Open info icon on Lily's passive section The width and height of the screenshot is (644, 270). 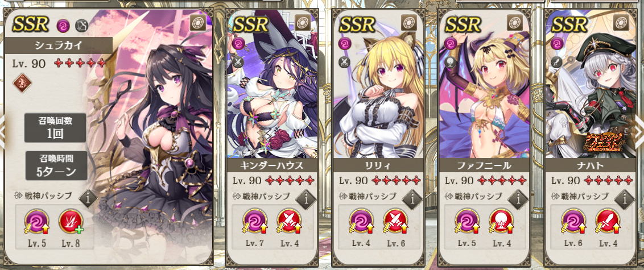tap(412, 198)
